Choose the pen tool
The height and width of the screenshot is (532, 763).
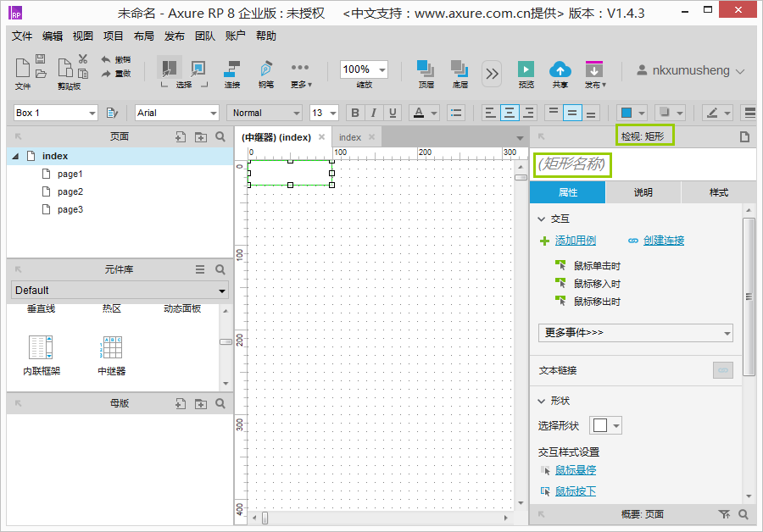pos(265,69)
